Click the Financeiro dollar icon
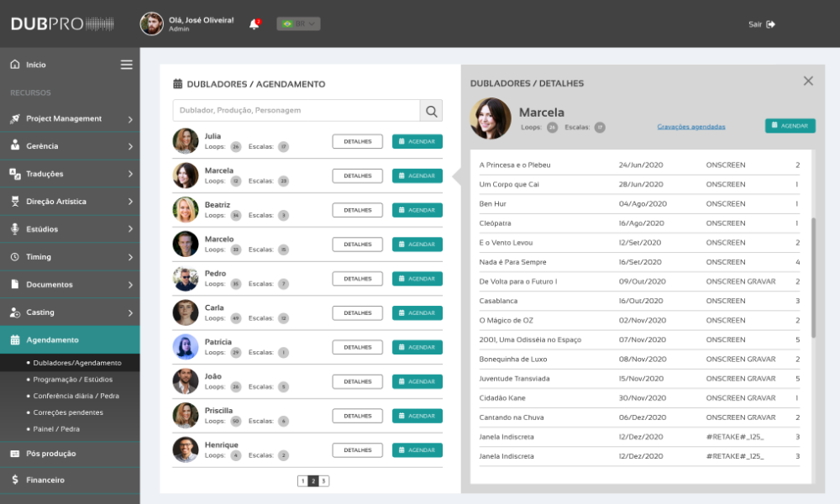The height and width of the screenshot is (504, 840). [15, 480]
